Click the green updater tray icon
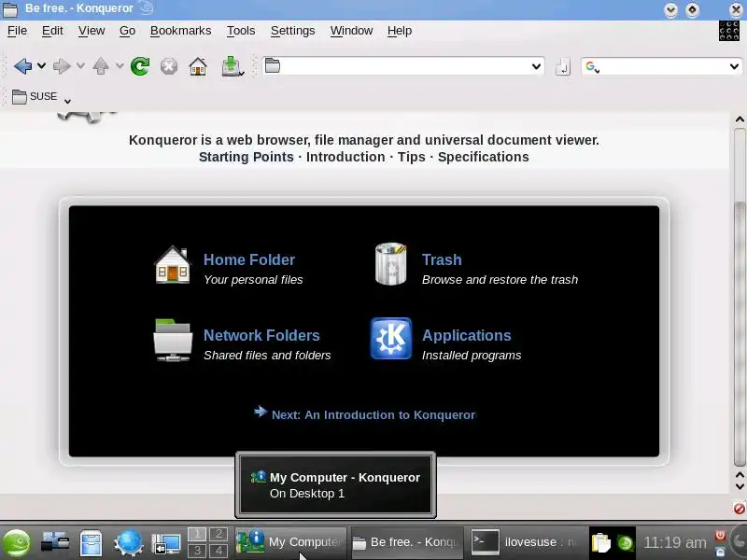Image resolution: width=747 pixels, height=560 pixels. [625, 543]
